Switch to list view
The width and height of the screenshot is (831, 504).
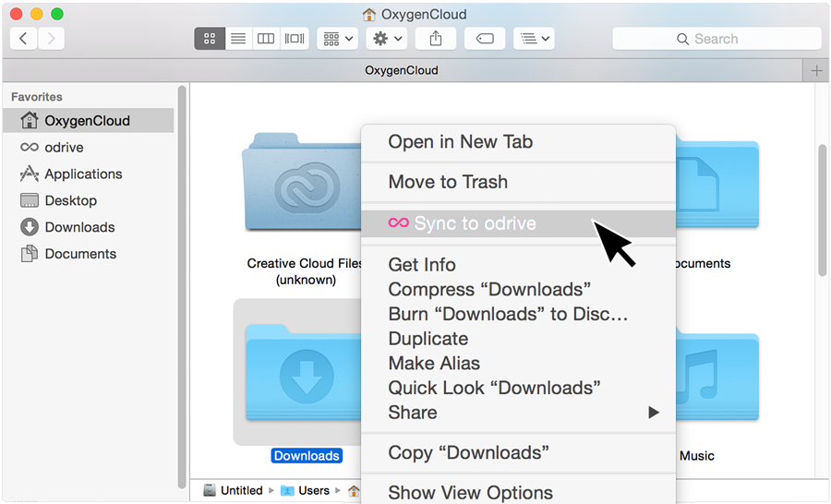pos(238,39)
